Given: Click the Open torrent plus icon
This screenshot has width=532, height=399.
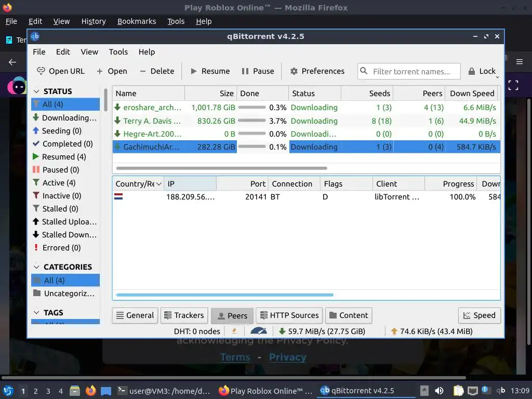Looking at the screenshot, I should click(100, 71).
